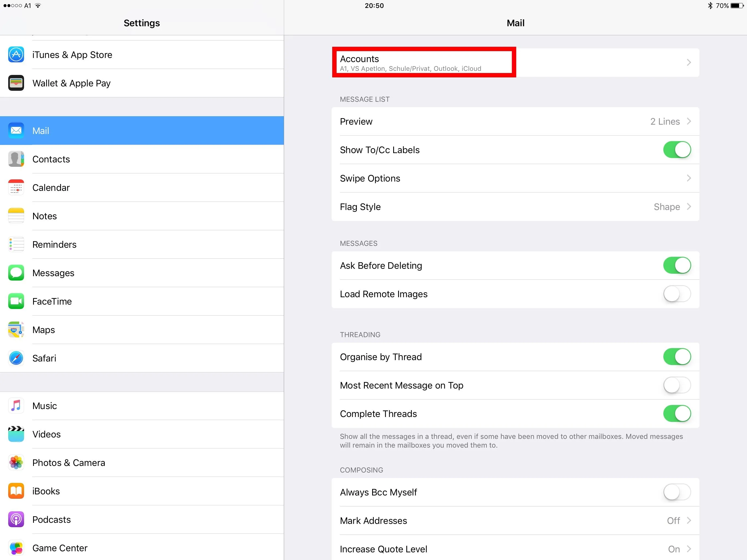The width and height of the screenshot is (747, 560).
Task: Tap the Safari compass icon
Action: 16,358
